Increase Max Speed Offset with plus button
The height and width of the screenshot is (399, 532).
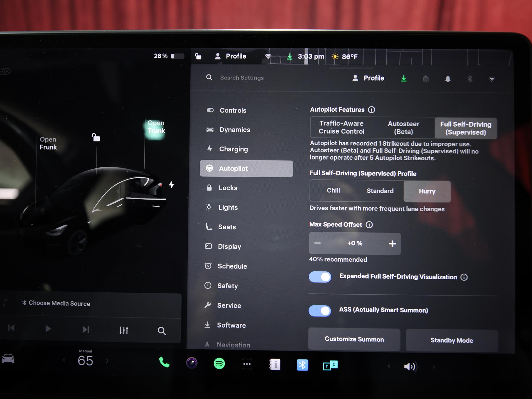(392, 244)
